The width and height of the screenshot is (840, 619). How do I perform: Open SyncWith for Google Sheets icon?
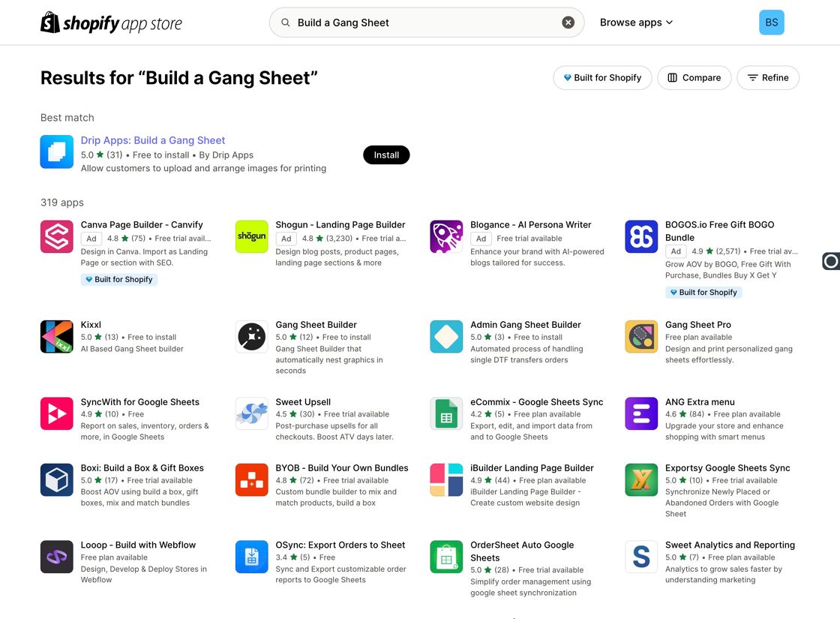(x=57, y=413)
